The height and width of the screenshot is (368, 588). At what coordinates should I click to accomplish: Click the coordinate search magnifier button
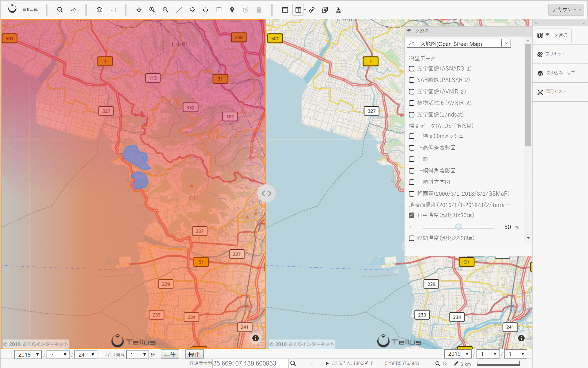[293, 363]
